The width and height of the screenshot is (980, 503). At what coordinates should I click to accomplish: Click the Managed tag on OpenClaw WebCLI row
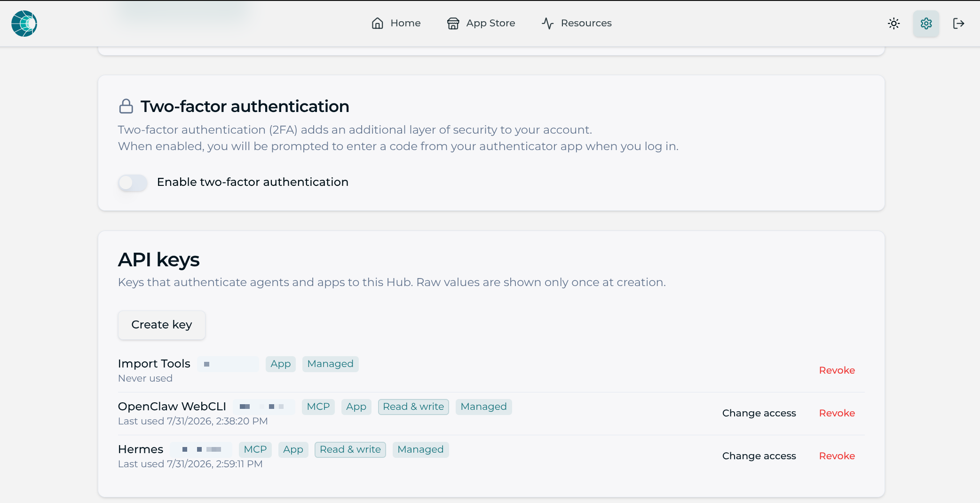[484, 407]
